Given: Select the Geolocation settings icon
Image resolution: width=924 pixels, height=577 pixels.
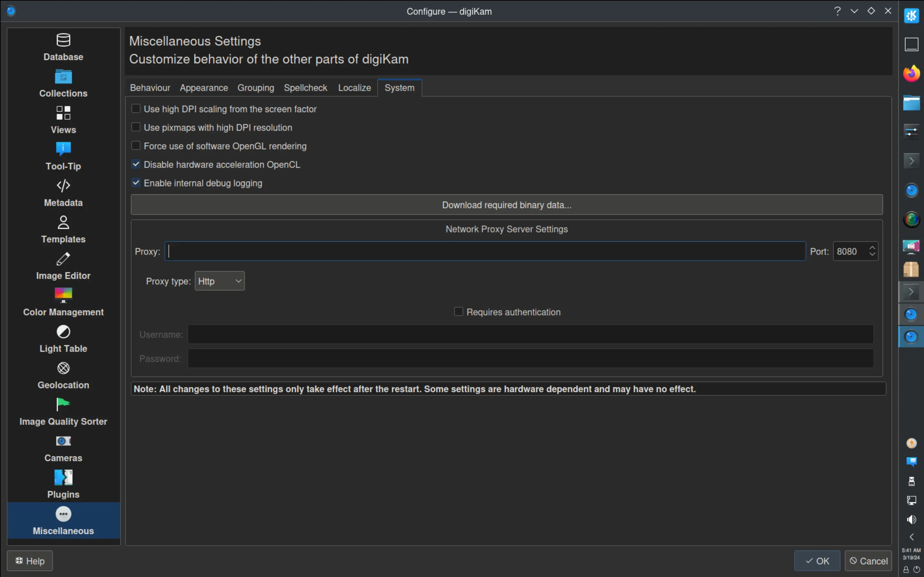Looking at the screenshot, I should coord(63,373).
